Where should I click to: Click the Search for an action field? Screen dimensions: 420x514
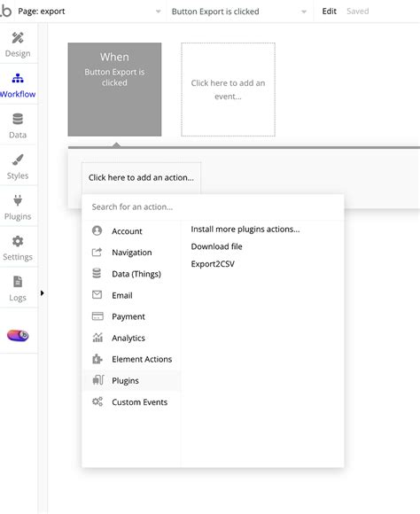(x=213, y=206)
